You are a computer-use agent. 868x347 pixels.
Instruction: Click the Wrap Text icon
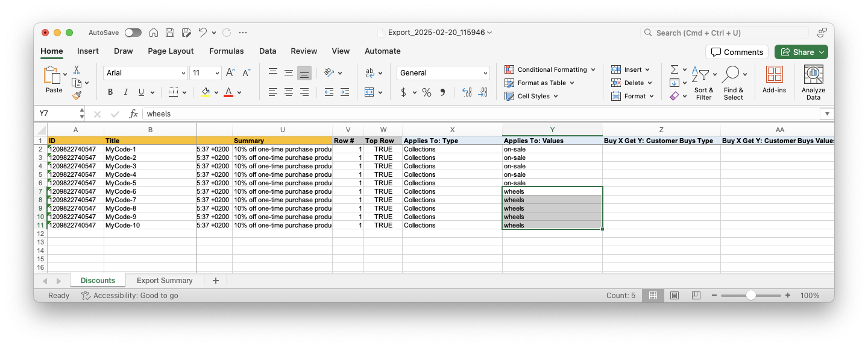[370, 73]
